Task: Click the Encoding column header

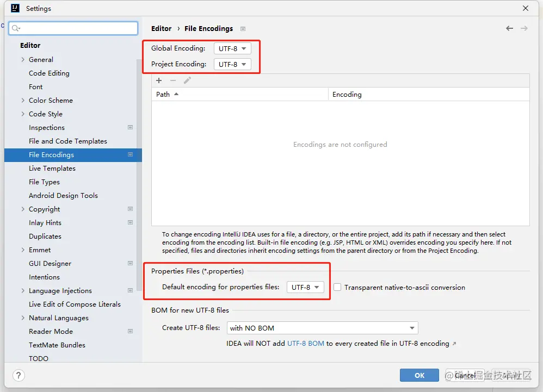Action: pyautogui.click(x=429, y=94)
